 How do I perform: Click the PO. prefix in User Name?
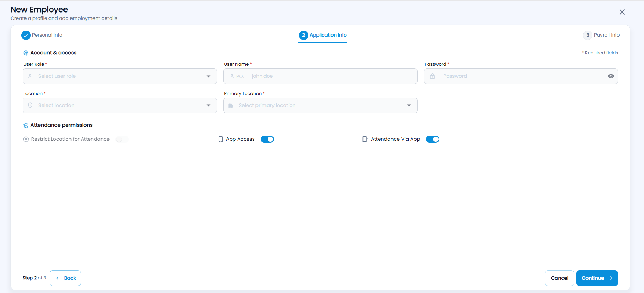point(240,76)
